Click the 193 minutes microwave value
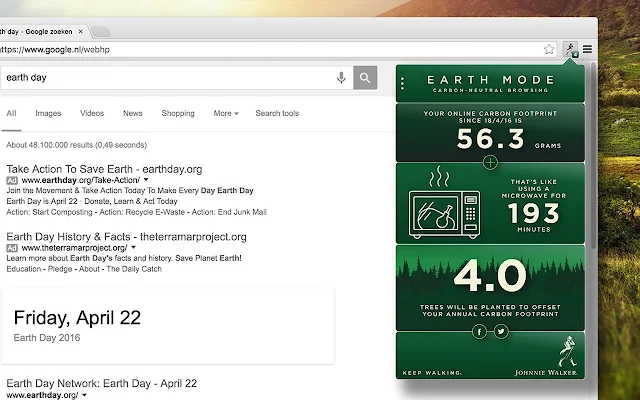The image size is (640, 400). (x=533, y=213)
